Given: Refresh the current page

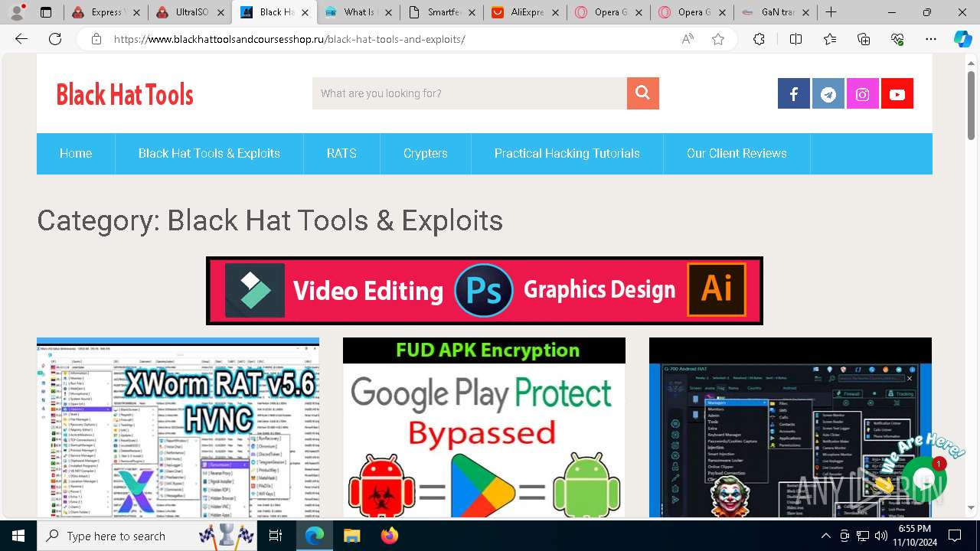Looking at the screenshot, I should (x=55, y=39).
